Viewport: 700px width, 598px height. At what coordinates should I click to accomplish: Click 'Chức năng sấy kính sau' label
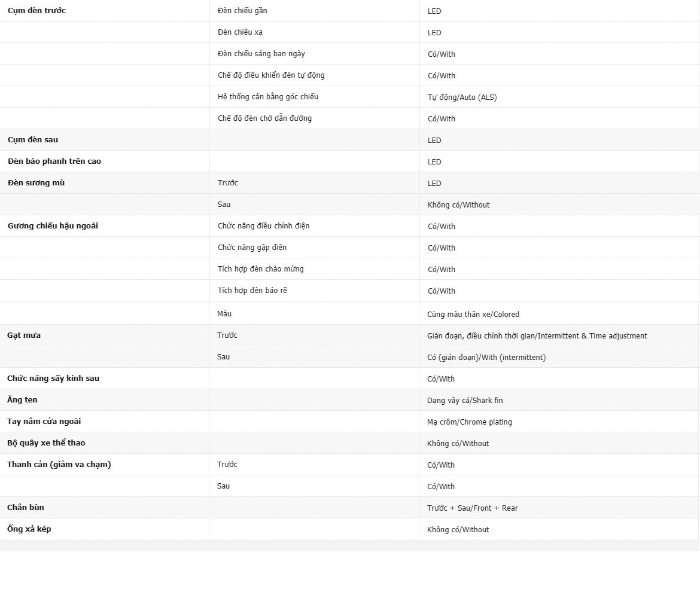[53, 379]
